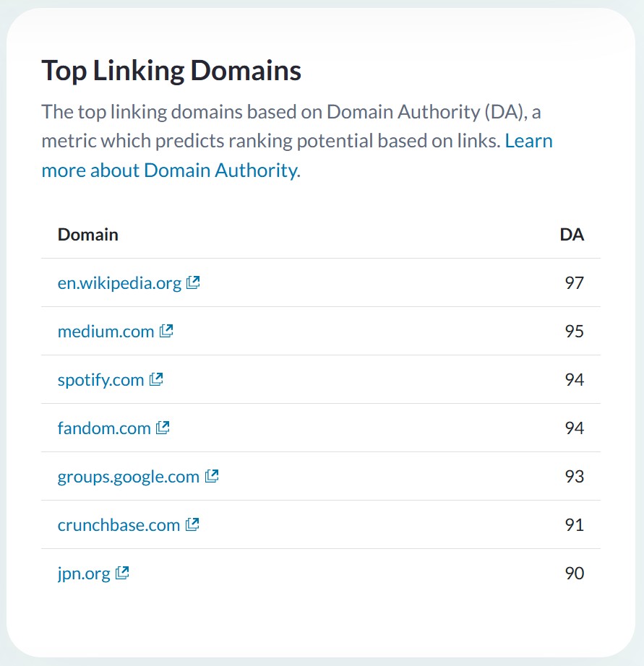
Task: Visit the crunchbase.com domain link
Action: coord(119,525)
